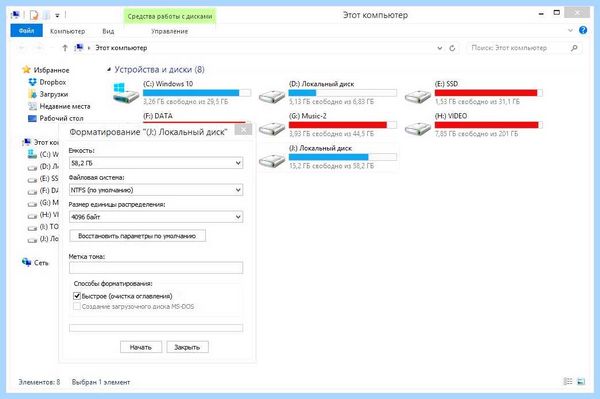Collapse the Устройства и диски group
600x399 pixels.
109,70
